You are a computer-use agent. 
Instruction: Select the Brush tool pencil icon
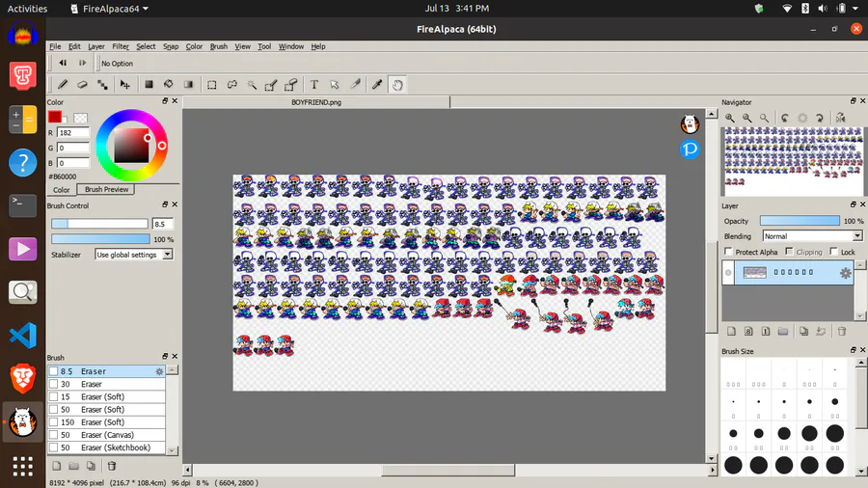(63, 85)
